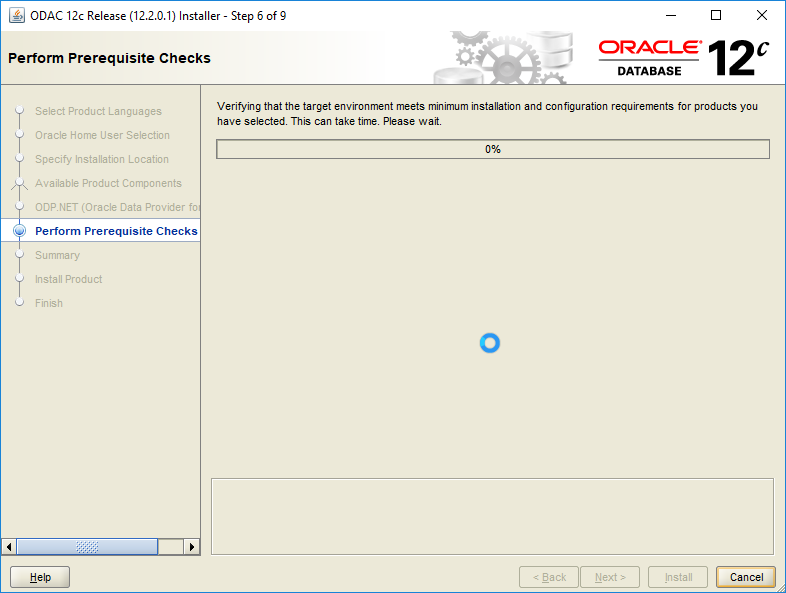Click the 'Perform Prerequisite Checks' page heading
The image size is (786, 593).
point(109,58)
